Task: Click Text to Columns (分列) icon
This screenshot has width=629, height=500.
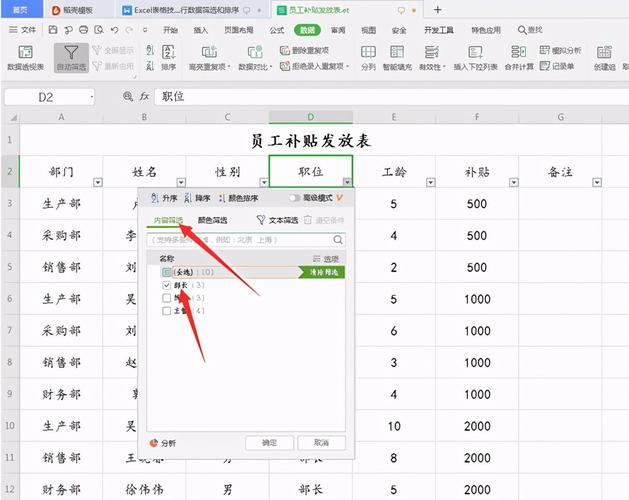Action: pos(368,58)
